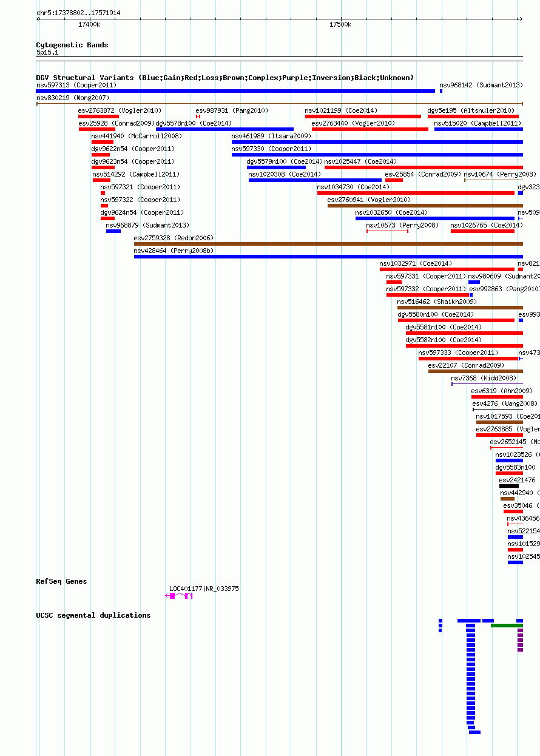Open esv4276 (Wang2008) variant
The width and height of the screenshot is (540, 756).
click(x=498, y=410)
